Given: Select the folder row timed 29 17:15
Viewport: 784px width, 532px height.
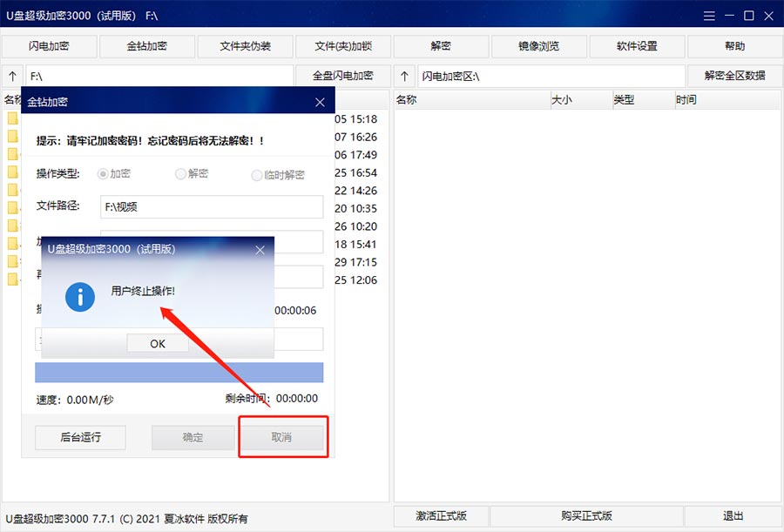Looking at the screenshot, I should (x=356, y=262).
